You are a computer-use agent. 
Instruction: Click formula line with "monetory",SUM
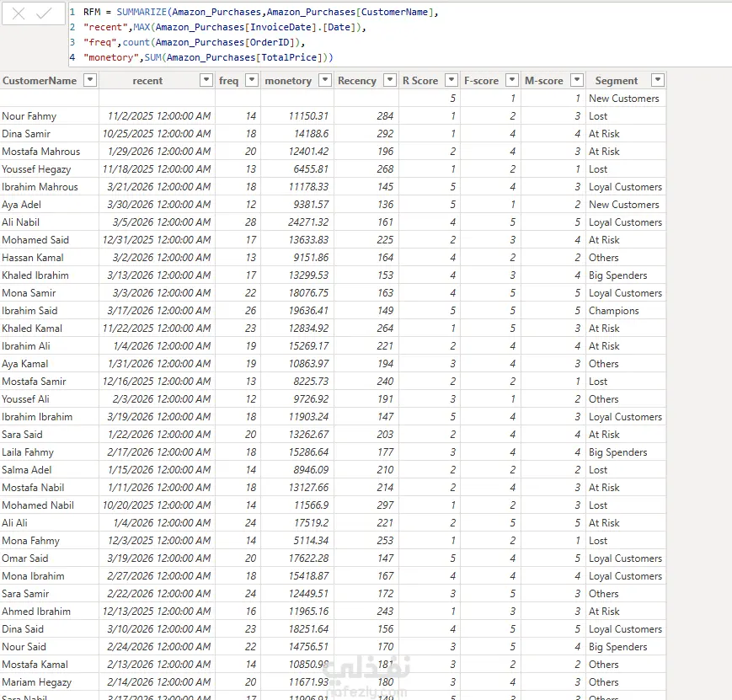[208, 57]
